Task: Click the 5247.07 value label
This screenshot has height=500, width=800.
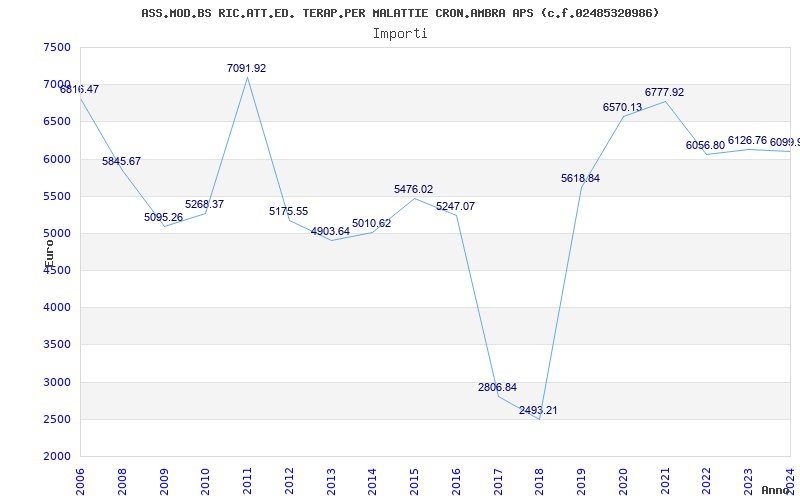Action: coord(456,206)
